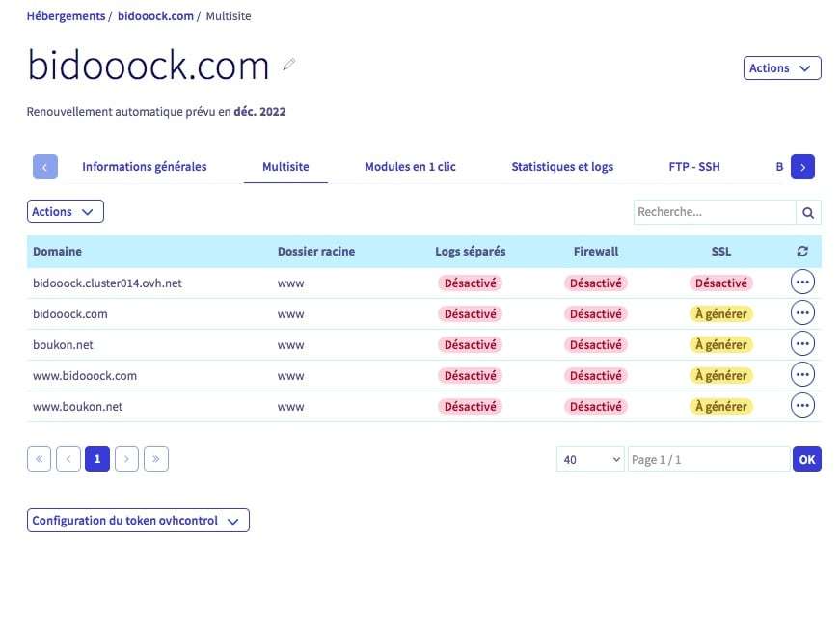Focus the Recherche search field
840x620 pixels.
[x=715, y=212]
